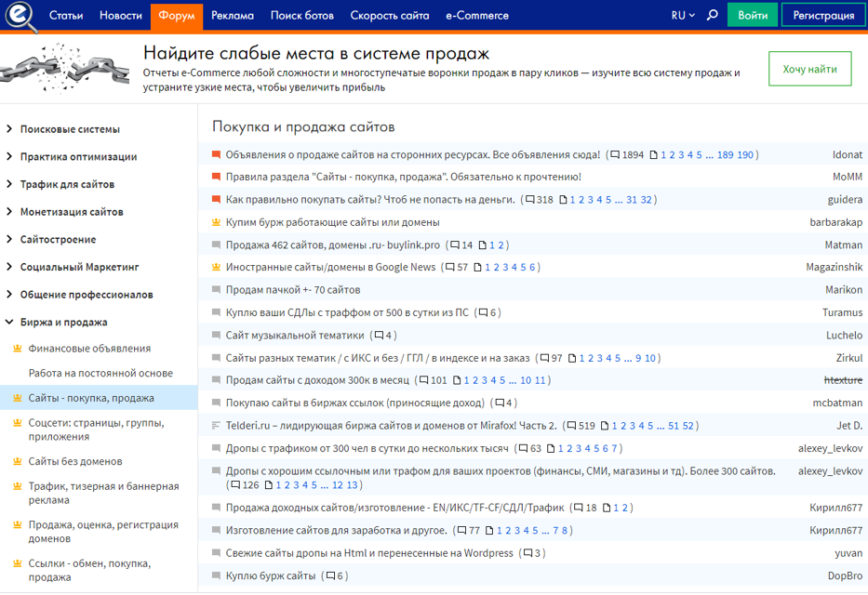Click the site logo with magnifier
The height and width of the screenshot is (595, 868).
click(20, 16)
